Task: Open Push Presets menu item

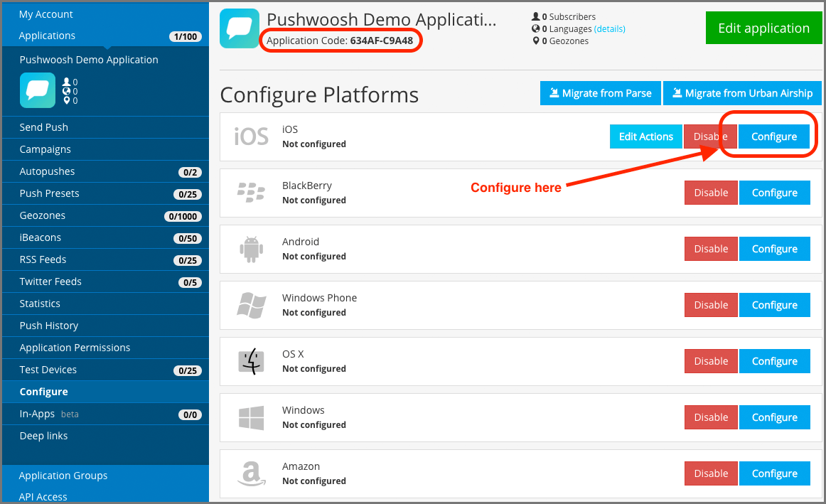Action: pyautogui.click(x=105, y=193)
